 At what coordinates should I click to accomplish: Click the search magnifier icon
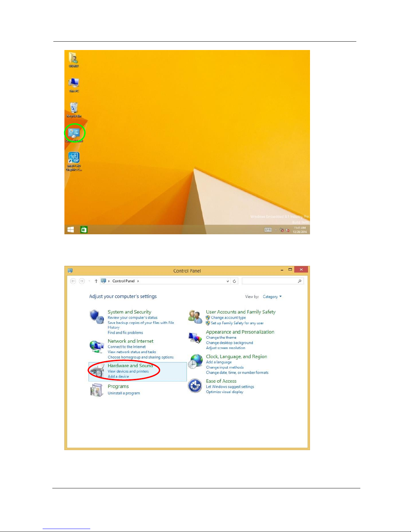click(300, 281)
